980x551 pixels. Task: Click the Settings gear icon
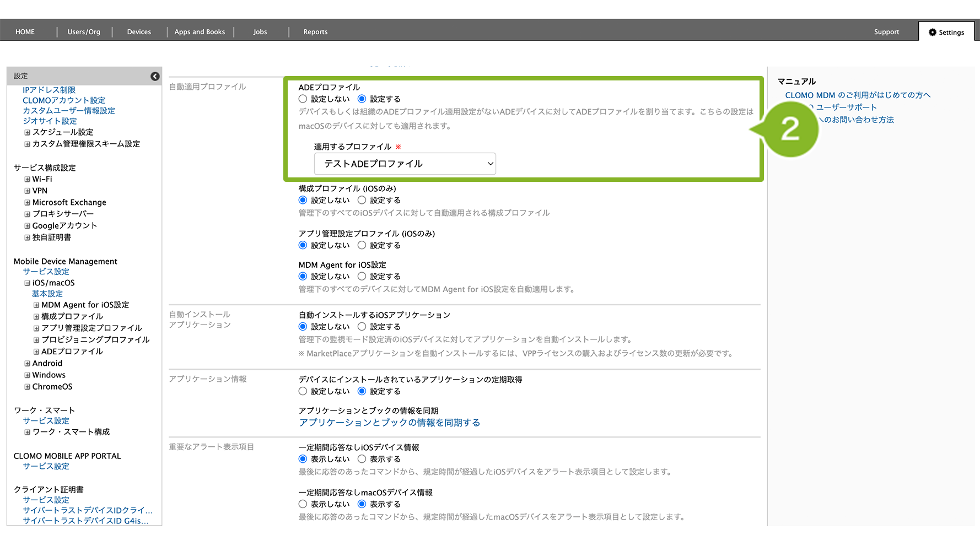932,33
